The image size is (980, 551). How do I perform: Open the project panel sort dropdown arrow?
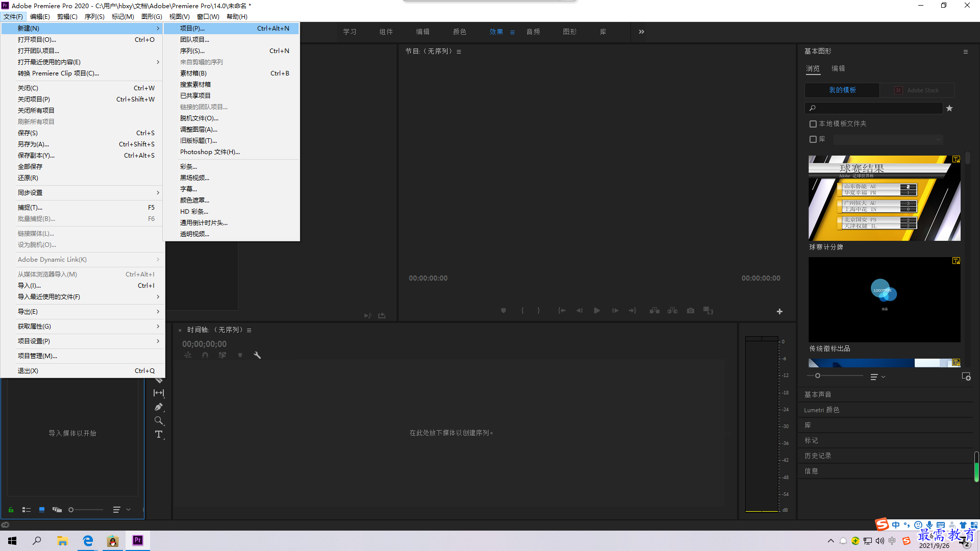tap(128, 510)
